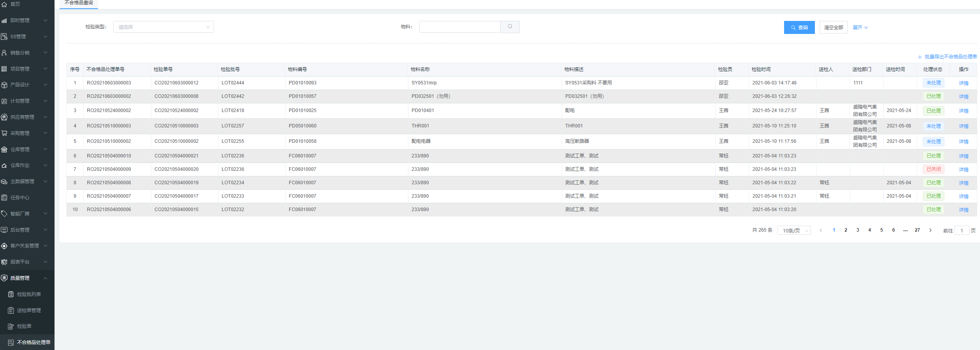Click the 物料 search input field
Screen dimensions: 980x350
coord(459,27)
